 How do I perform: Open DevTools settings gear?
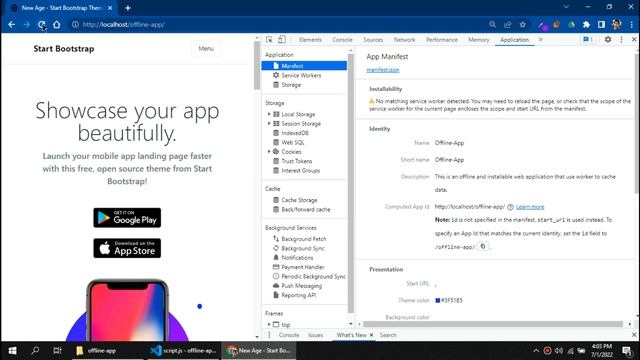[x=608, y=40]
